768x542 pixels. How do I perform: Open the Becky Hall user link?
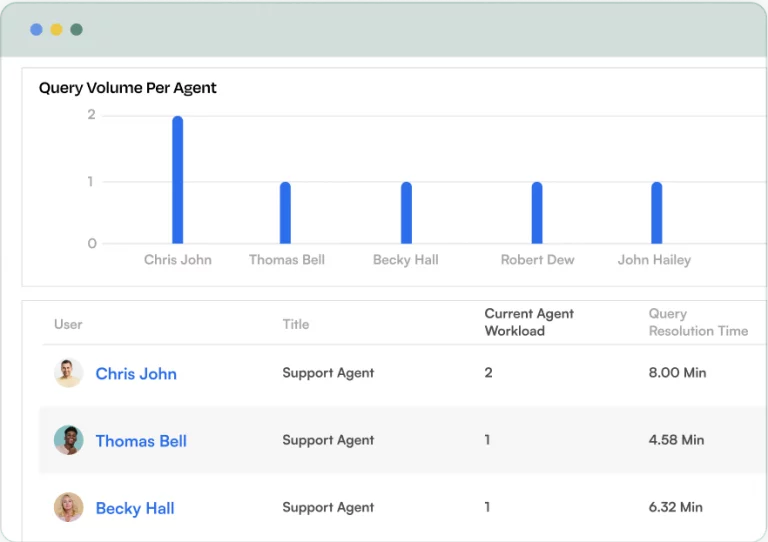click(x=135, y=508)
